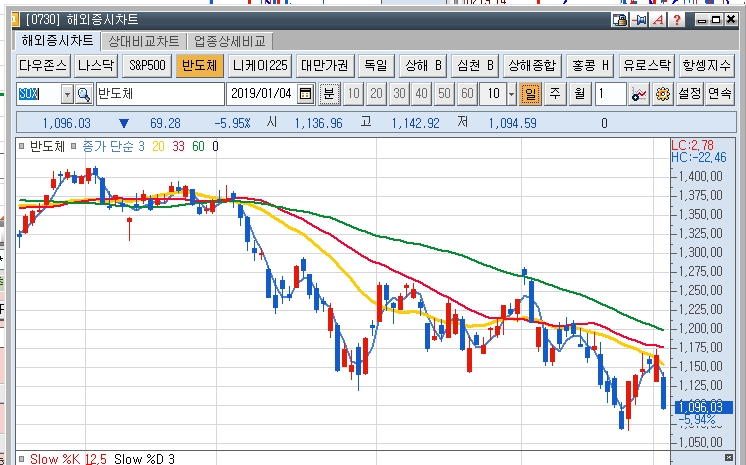Switch to the 상대비교차트 tab
This screenshot has height=465, width=746.
point(144,41)
